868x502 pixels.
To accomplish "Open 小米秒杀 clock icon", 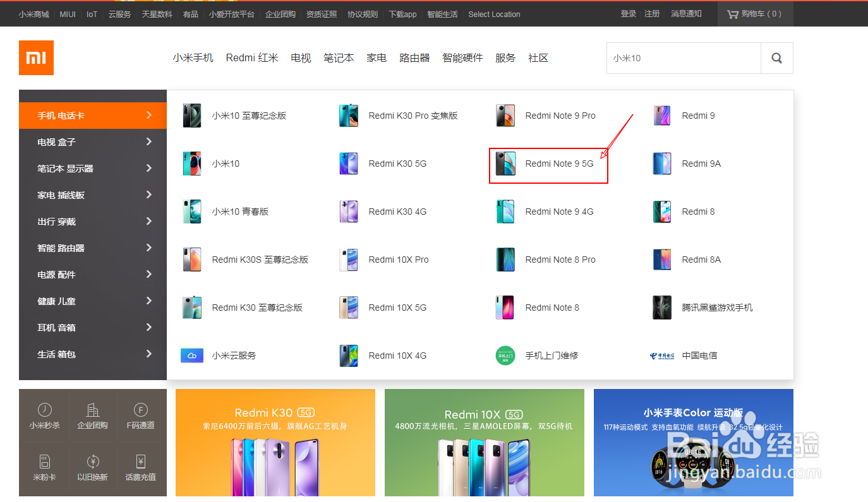I will coord(44,410).
